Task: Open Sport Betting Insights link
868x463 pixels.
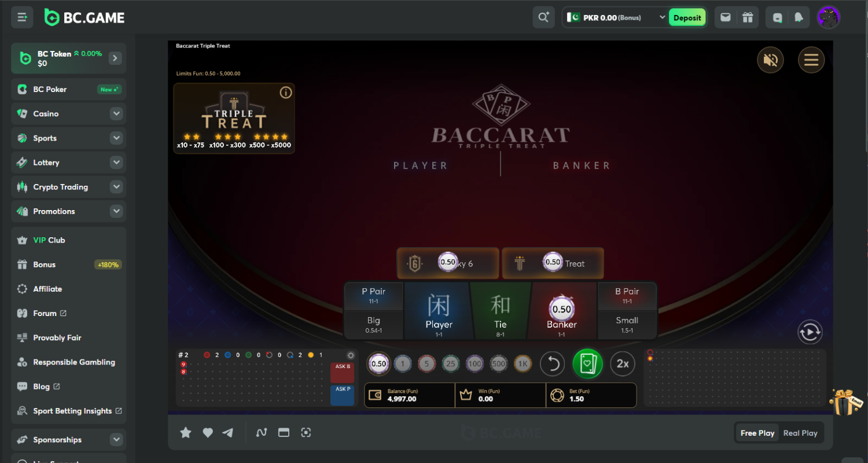Action: click(x=69, y=410)
